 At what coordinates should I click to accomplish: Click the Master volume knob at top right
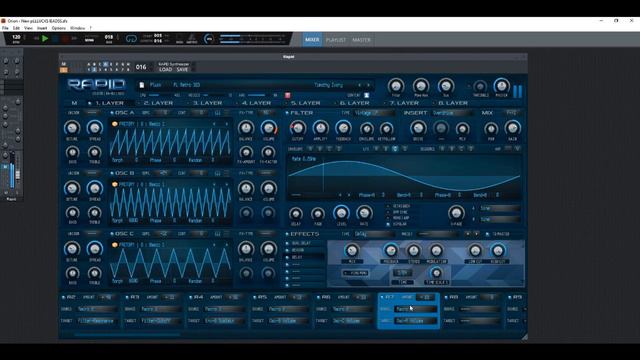tap(501, 86)
